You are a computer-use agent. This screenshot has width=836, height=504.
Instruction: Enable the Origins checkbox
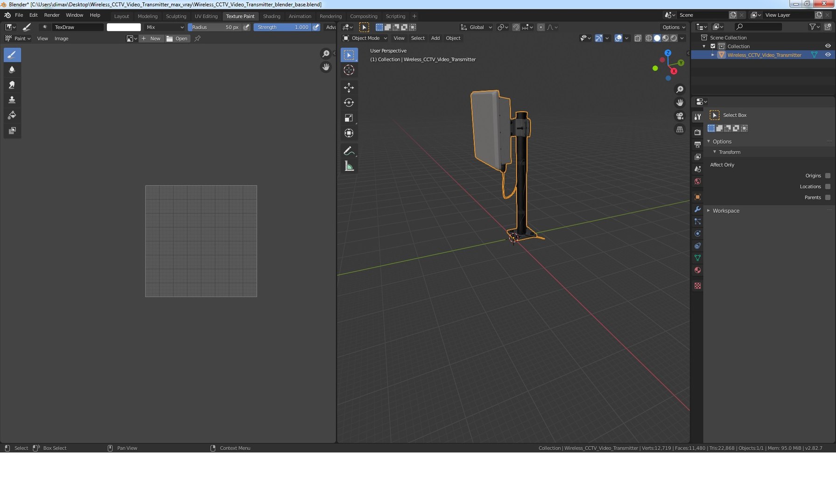(x=828, y=176)
